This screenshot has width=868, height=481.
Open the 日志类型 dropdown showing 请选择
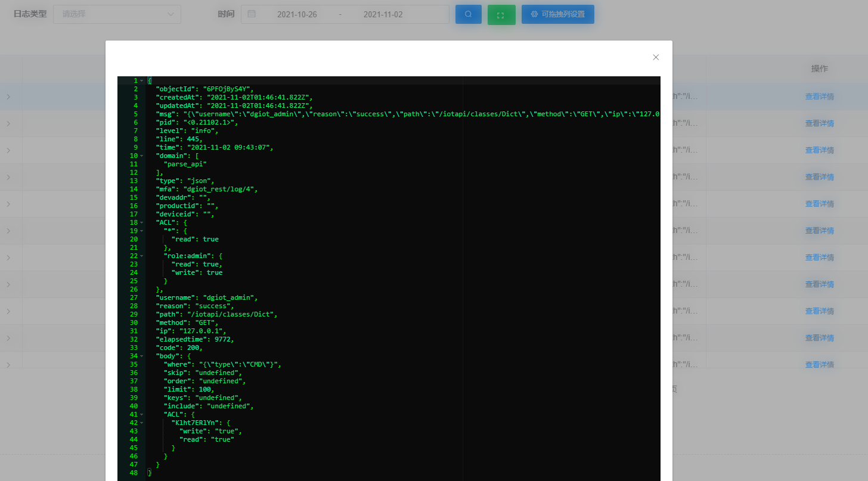(x=117, y=14)
